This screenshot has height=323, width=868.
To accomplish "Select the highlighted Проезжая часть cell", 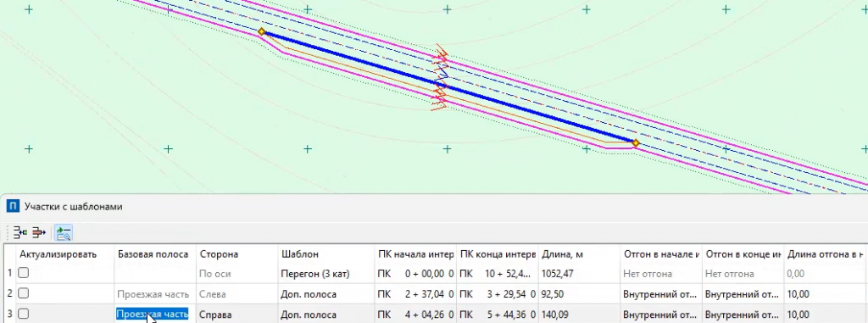I will [153, 315].
